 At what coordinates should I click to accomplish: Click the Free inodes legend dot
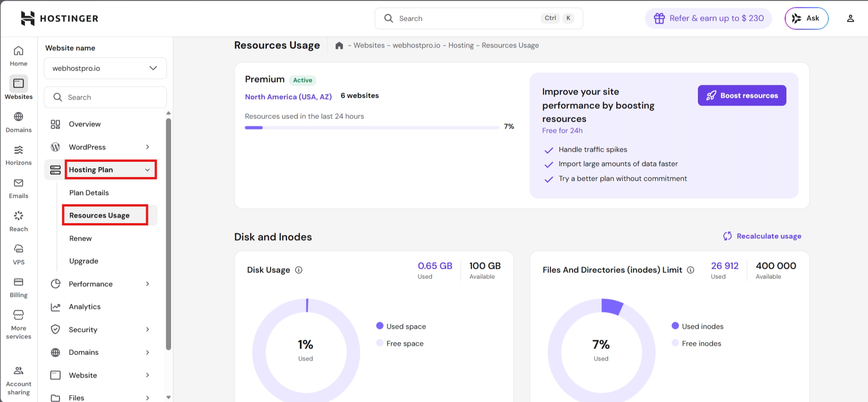coord(675,343)
